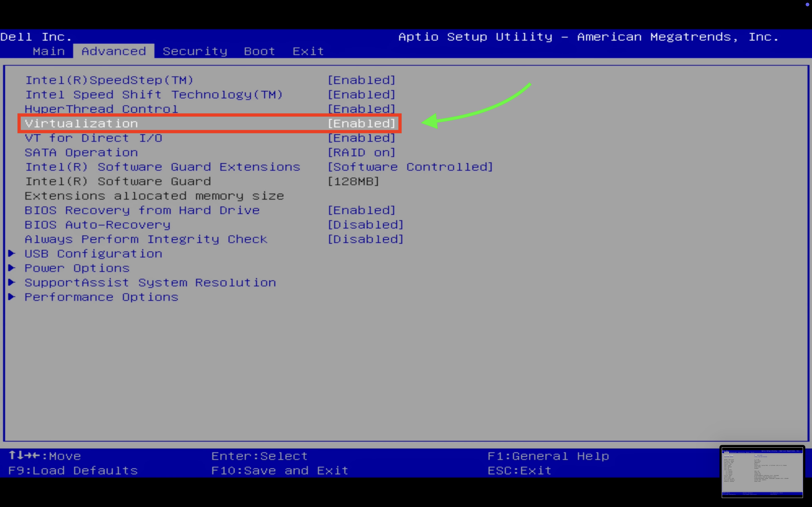This screenshot has width=812, height=507.
Task: Click the purple dot in top-right corner
Action: 807,5
